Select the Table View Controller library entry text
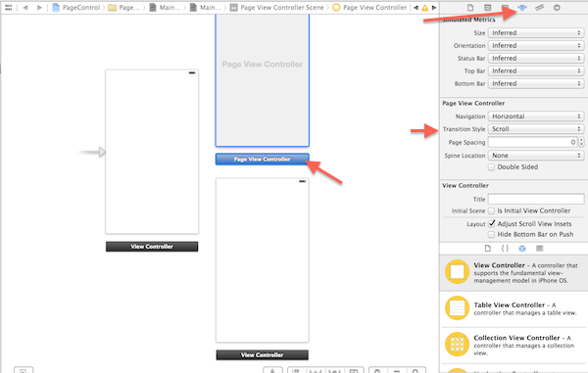 coord(525,308)
